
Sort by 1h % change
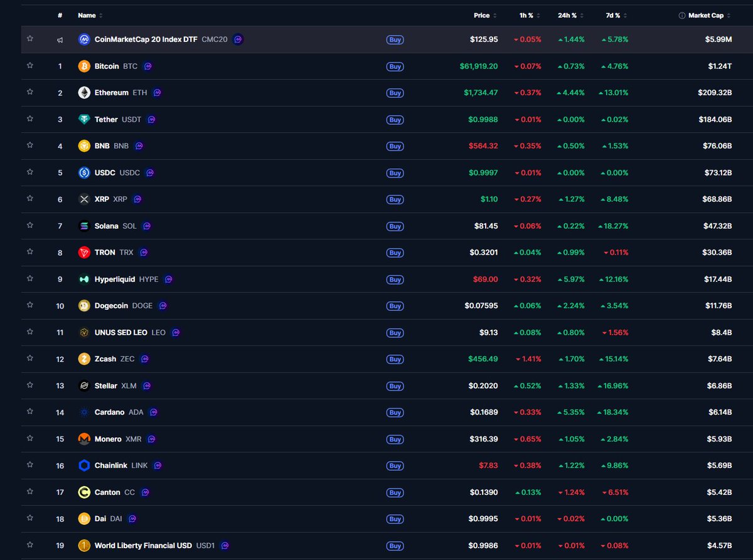(530, 15)
